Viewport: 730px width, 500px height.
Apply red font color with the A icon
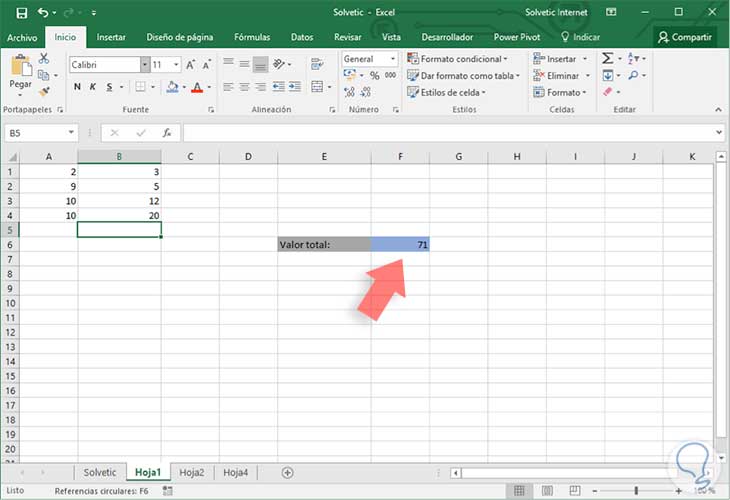tap(197, 87)
